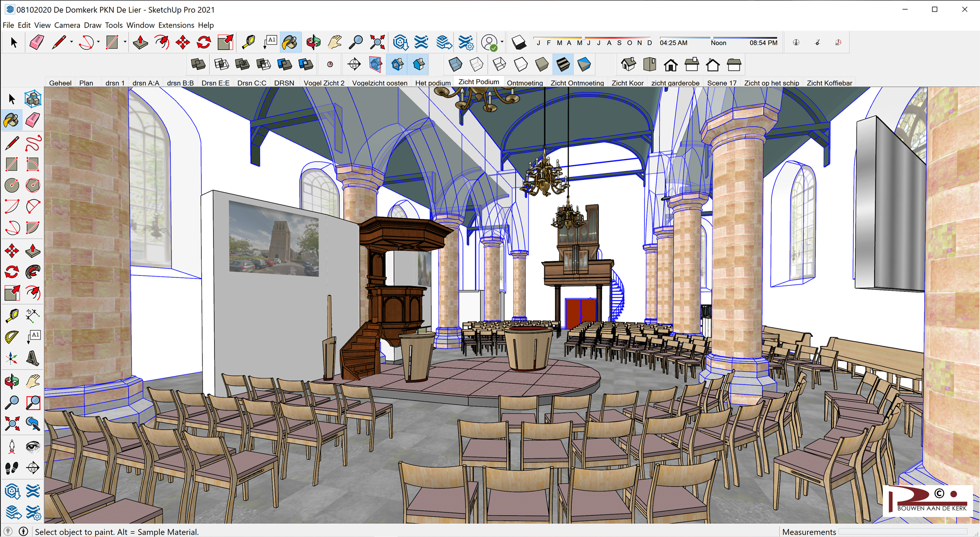Select the Eraser tool in top toolbar

[37, 42]
